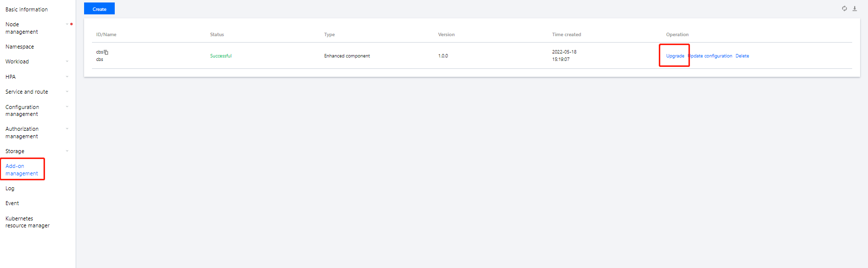Screen dimensions: 868x268
Task: Expand the Workload chevron
Action: 67,61
